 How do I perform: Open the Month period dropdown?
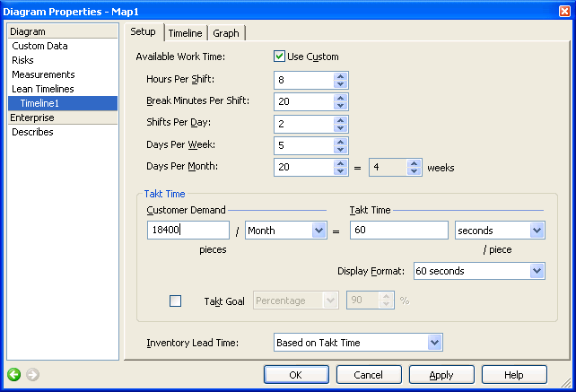tap(318, 231)
